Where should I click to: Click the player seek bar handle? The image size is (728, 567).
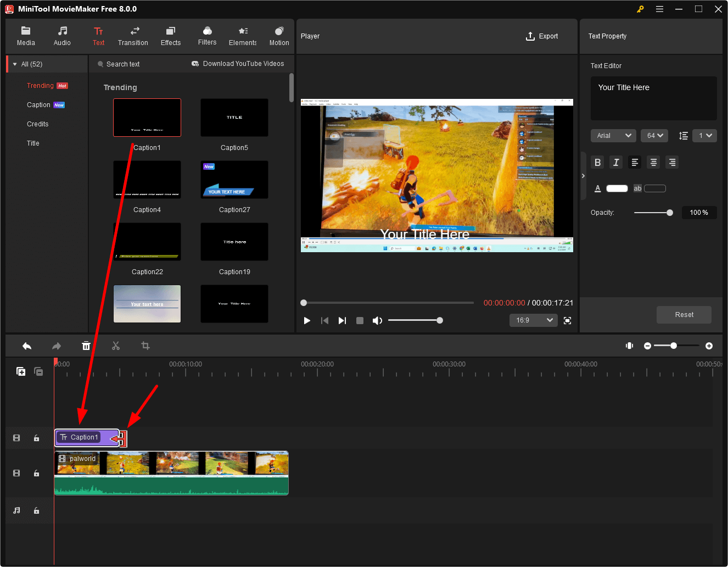pyautogui.click(x=304, y=303)
